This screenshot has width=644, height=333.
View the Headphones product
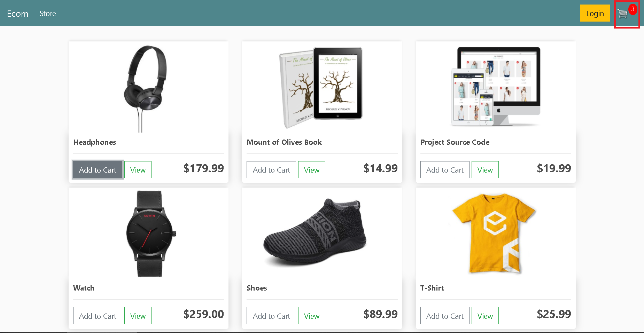click(x=138, y=170)
